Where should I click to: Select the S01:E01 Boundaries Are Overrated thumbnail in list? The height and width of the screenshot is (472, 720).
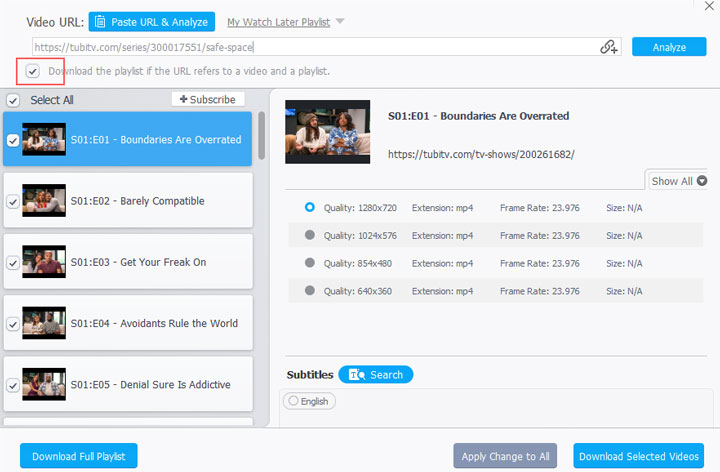(44, 139)
